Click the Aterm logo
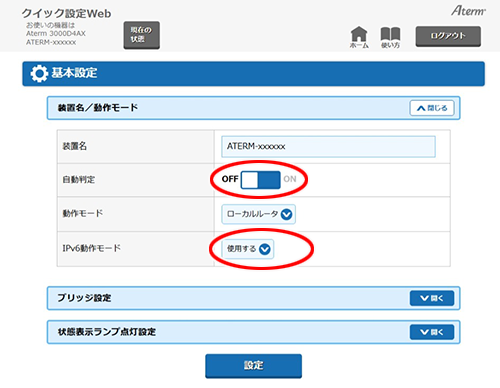500x388 pixels. tap(468, 11)
